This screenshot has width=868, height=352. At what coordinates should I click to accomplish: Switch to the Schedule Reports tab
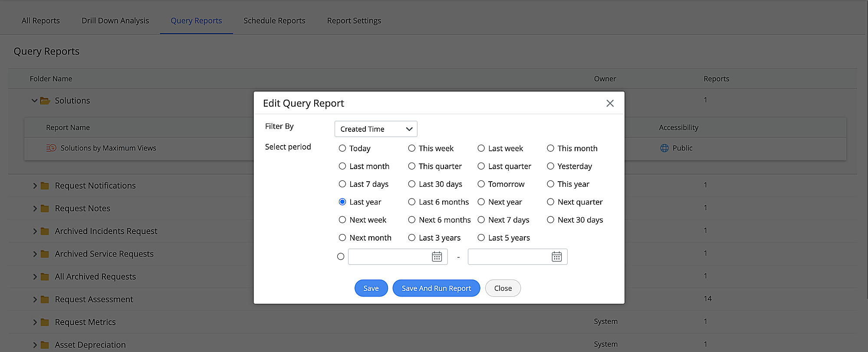(x=274, y=21)
